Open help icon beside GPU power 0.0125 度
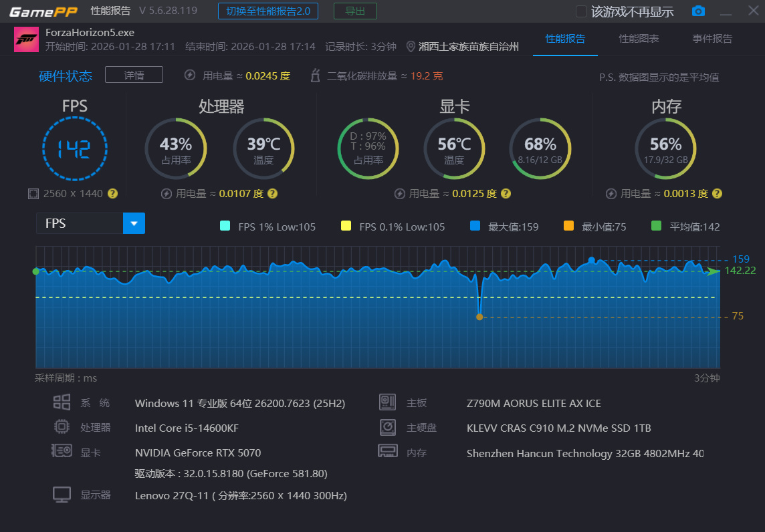 point(506,194)
